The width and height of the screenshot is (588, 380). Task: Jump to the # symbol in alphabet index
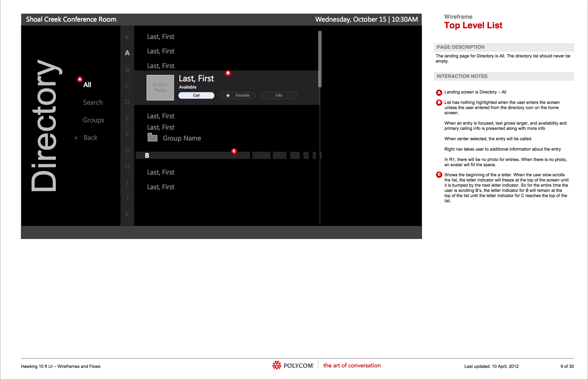(127, 37)
